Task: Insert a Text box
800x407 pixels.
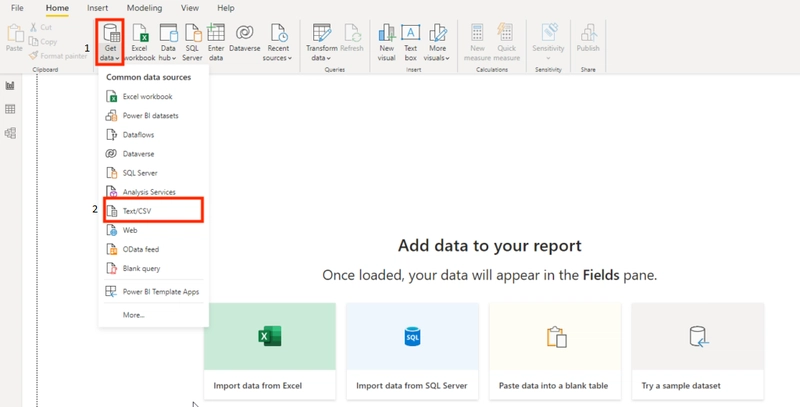Action: (411, 43)
